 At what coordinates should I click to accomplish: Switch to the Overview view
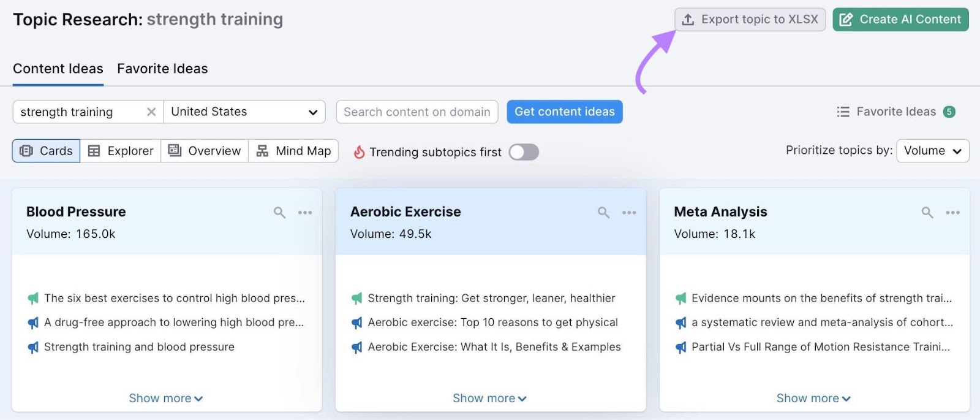205,150
